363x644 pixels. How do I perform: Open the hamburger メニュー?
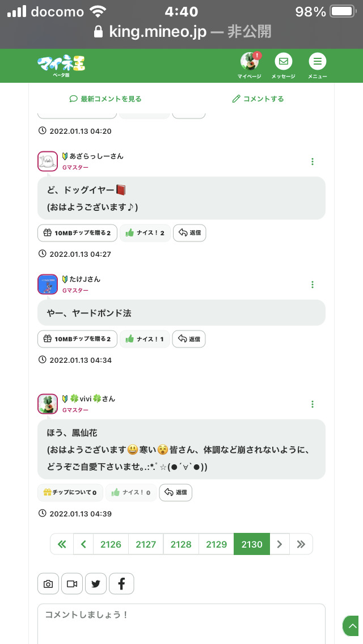pyautogui.click(x=317, y=62)
